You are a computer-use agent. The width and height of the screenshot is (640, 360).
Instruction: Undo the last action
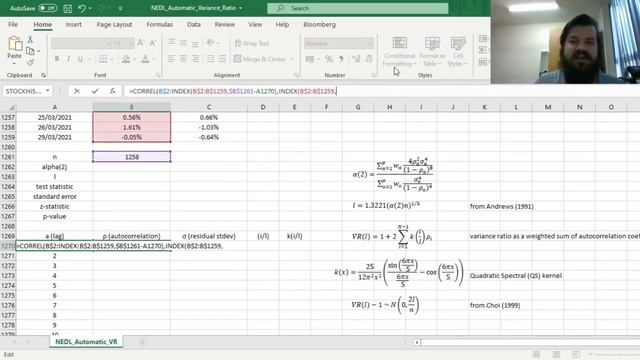pyautogui.click(x=82, y=8)
